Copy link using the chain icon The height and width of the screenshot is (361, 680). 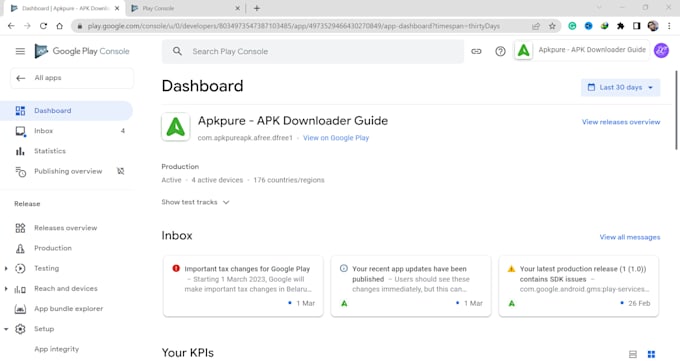[476, 51]
